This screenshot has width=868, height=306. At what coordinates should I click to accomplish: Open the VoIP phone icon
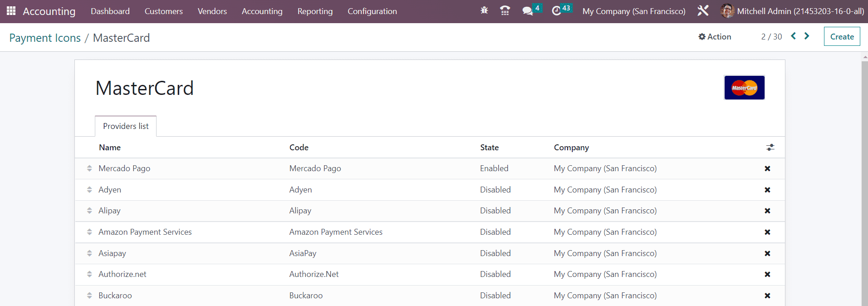(505, 10)
